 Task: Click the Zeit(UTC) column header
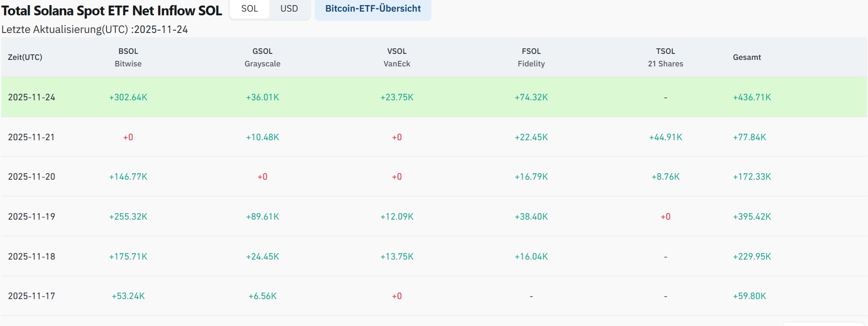(25, 57)
